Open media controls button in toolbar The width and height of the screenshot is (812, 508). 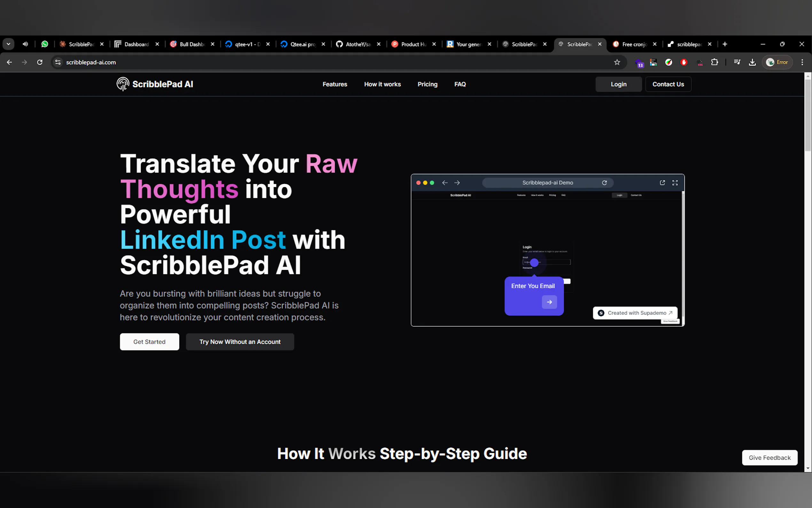(737, 62)
